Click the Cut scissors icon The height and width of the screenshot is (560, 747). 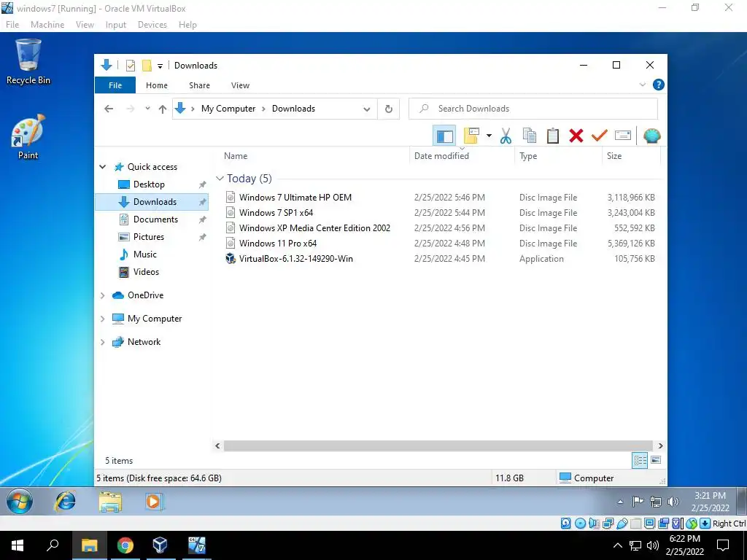[506, 136]
